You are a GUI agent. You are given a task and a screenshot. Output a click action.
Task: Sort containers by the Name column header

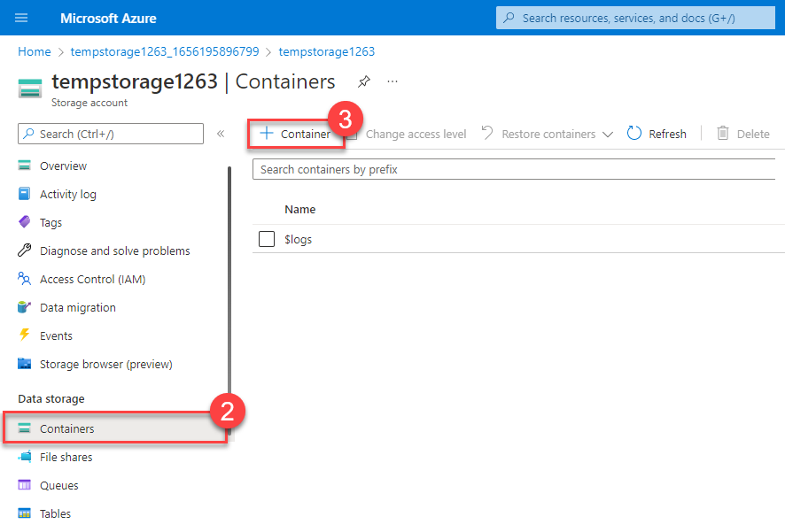[x=299, y=210]
